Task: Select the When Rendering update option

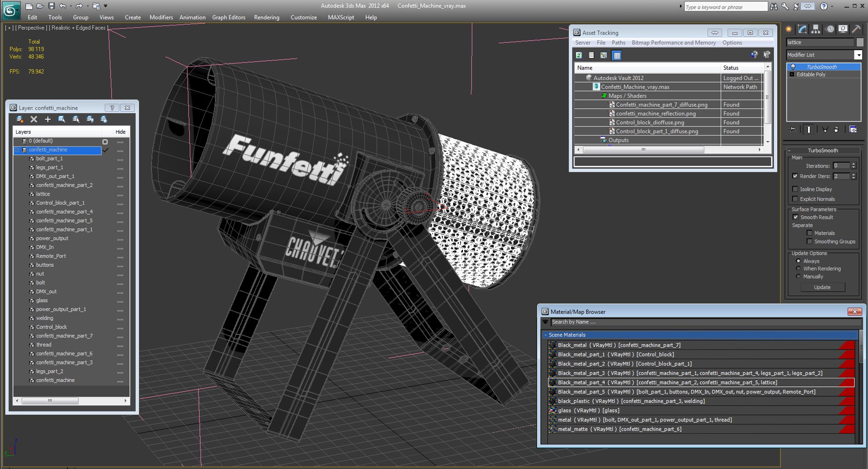Action: pyautogui.click(x=798, y=269)
